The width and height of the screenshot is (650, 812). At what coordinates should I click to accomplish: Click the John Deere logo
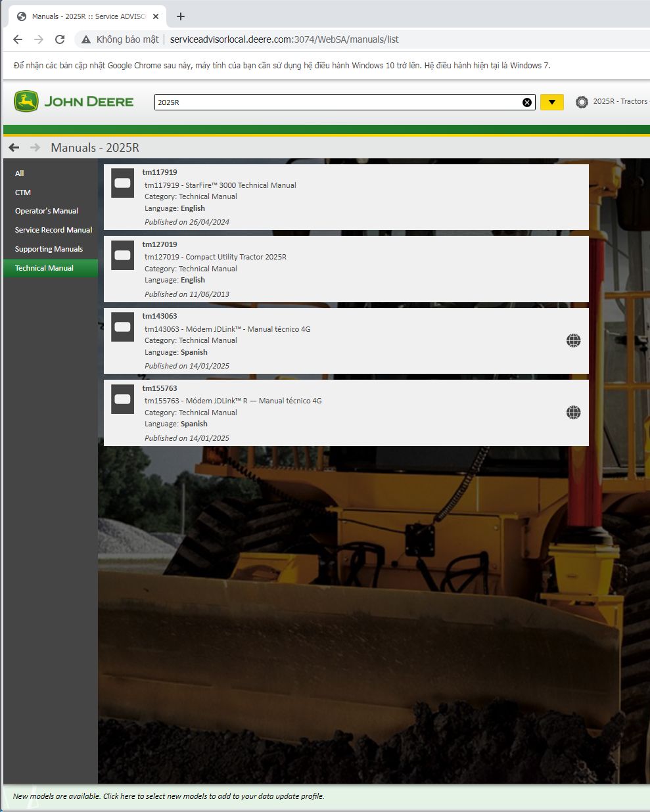[x=72, y=101]
